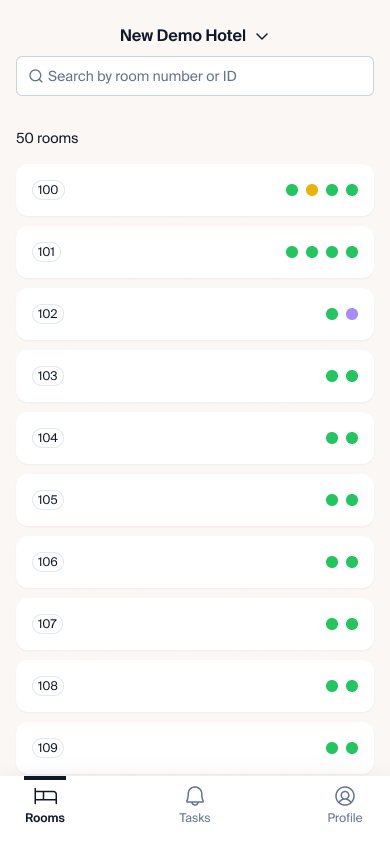Click the 108 room number badge
The width and height of the screenshot is (390, 844).
point(48,686)
